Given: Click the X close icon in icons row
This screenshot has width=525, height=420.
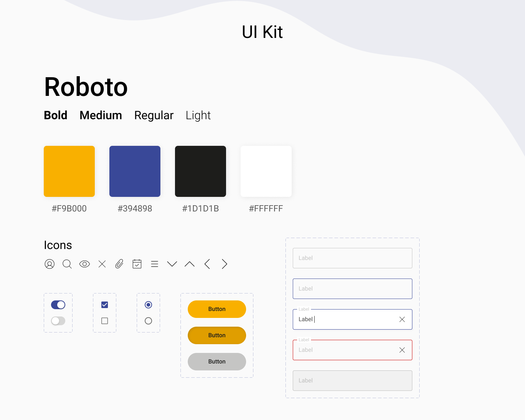Looking at the screenshot, I should point(102,264).
